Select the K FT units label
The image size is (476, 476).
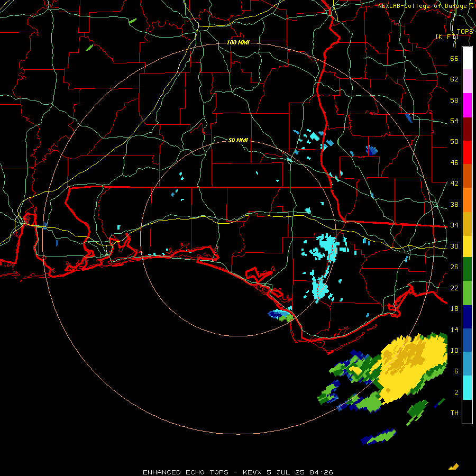click(x=447, y=37)
